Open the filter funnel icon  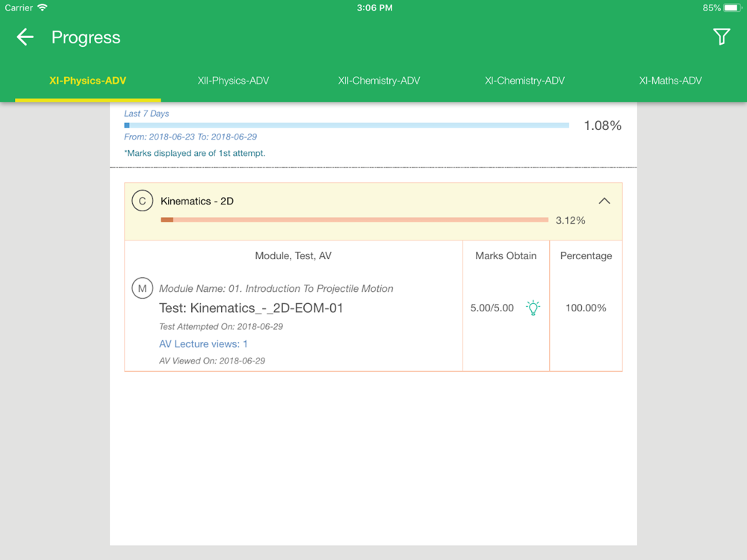(x=721, y=37)
